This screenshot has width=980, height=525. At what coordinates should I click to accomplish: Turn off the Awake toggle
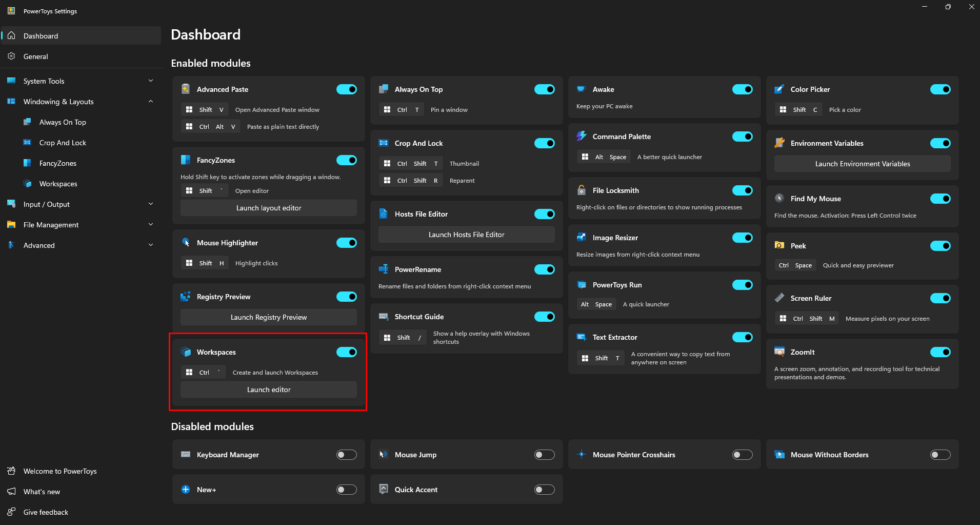pyautogui.click(x=743, y=89)
